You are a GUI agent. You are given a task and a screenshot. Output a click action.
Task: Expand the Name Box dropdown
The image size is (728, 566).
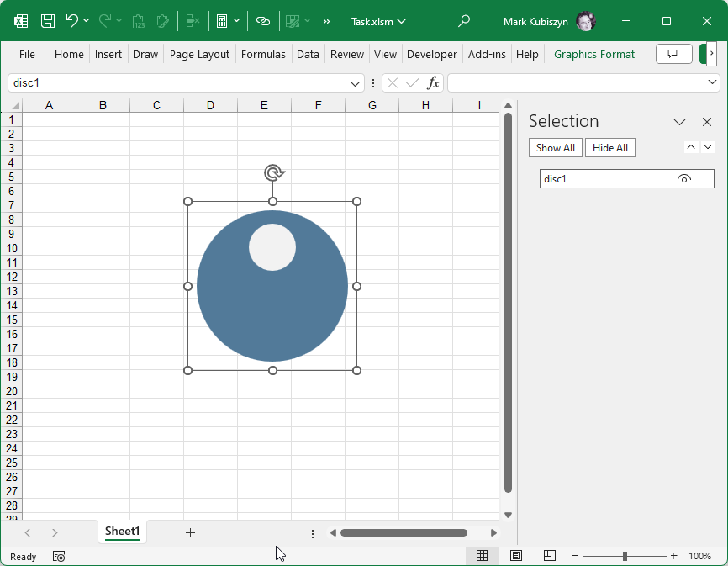pyautogui.click(x=356, y=83)
